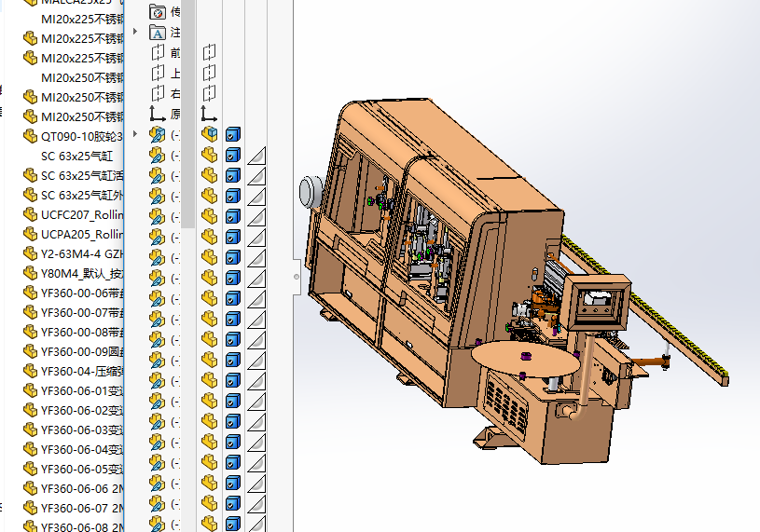Click the QT090-10胶轮 part file icon

coord(30,136)
